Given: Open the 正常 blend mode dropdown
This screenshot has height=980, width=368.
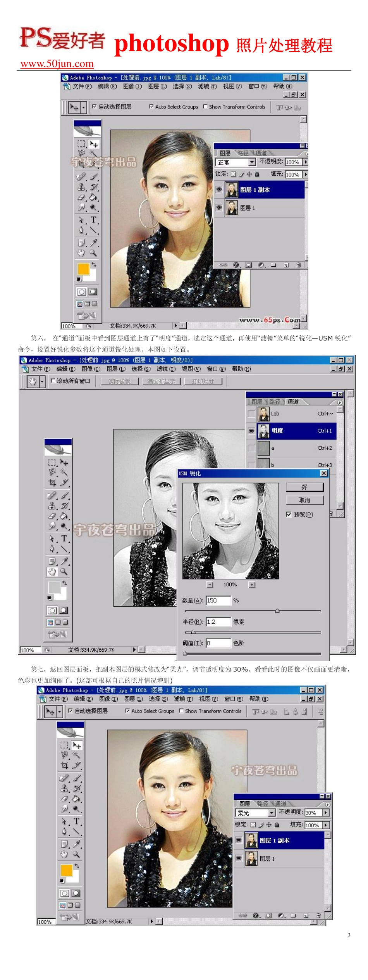Looking at the screenshot, I should point(252,162).
